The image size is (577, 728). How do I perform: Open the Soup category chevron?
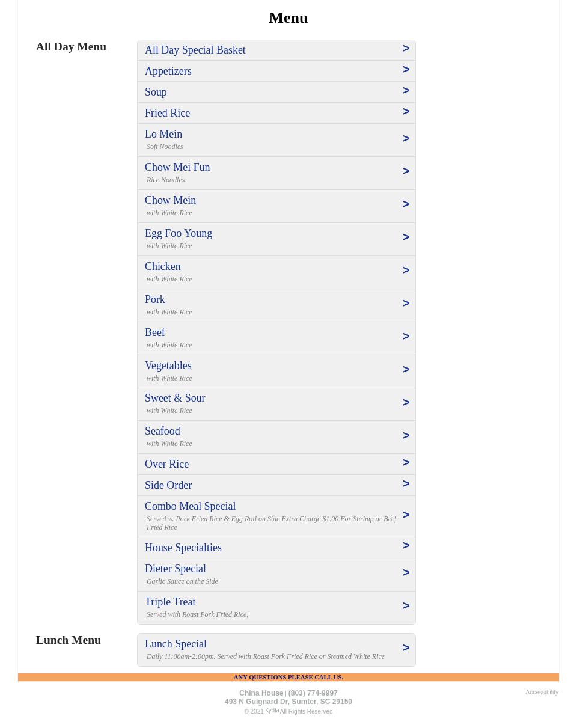pyautogui.click(x=406, y=91)
